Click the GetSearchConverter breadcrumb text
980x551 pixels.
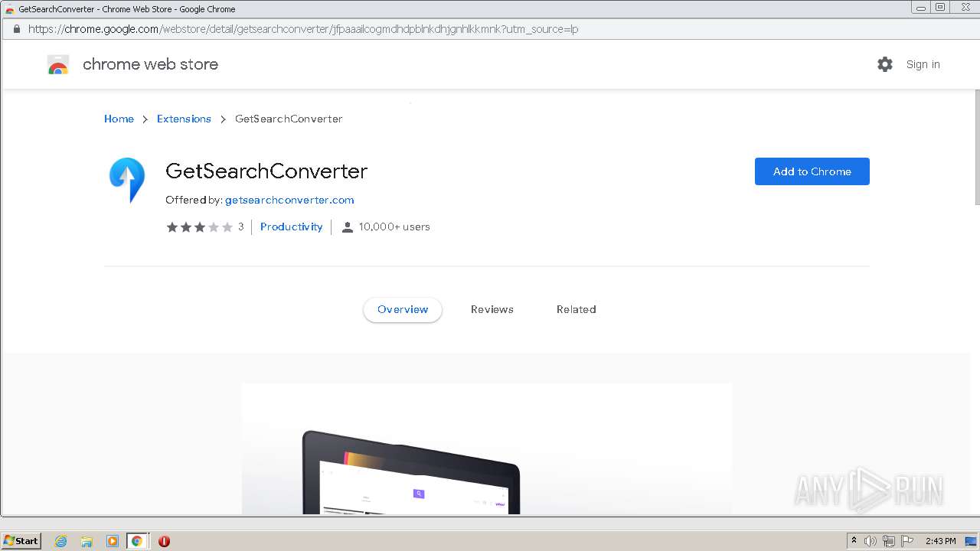[289, 119]
